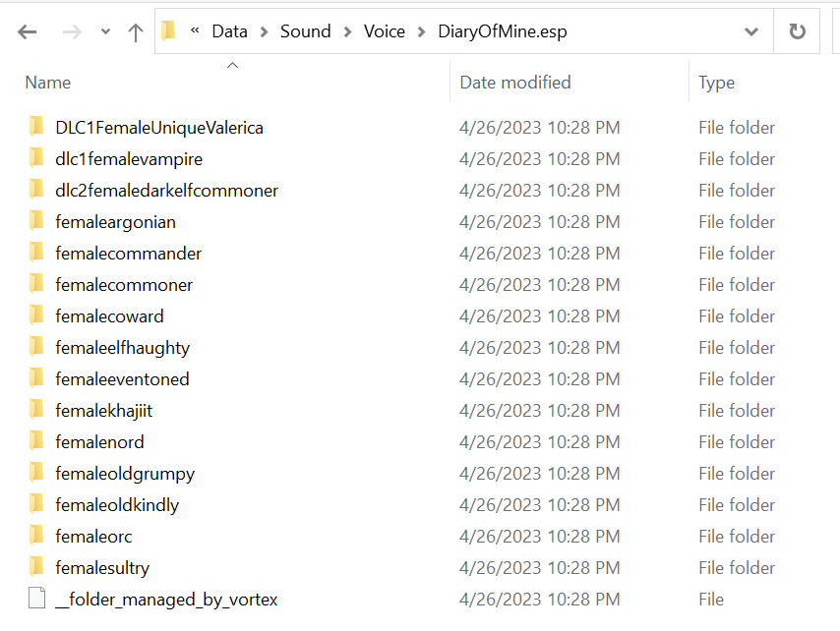The image size is (840, 631).
Task: Expand chevron after Voice breadcrumb
Action: click(422, 32)
